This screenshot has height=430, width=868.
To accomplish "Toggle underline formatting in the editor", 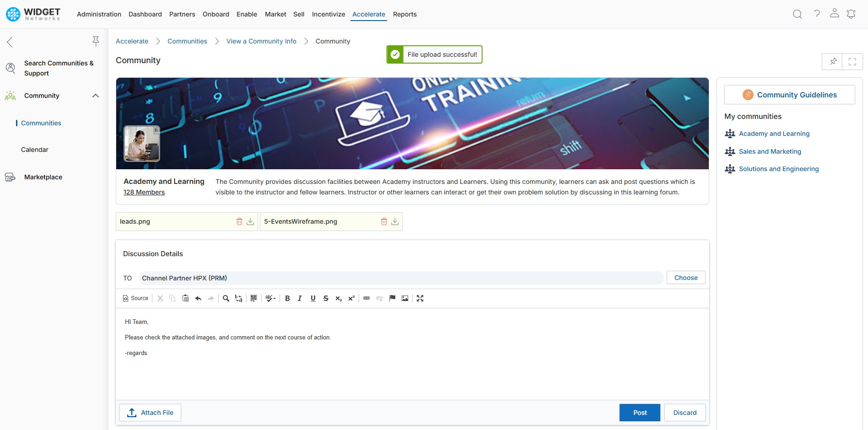I will coord(313,298).
